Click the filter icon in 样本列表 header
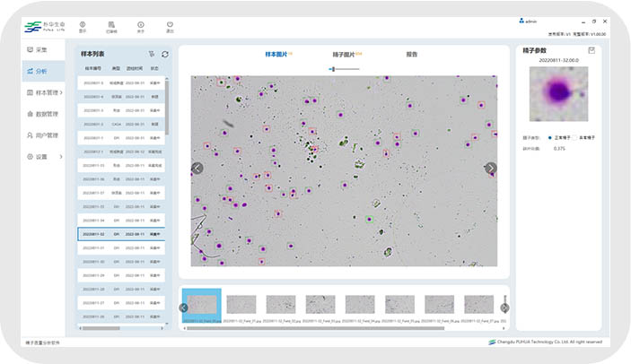This screenshot has width=631, height=364. [151, 54]
